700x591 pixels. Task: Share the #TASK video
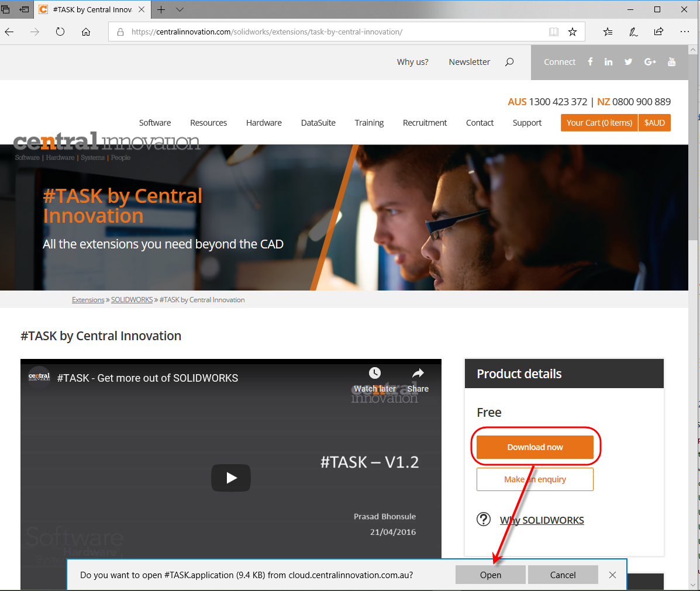point(418,379)
